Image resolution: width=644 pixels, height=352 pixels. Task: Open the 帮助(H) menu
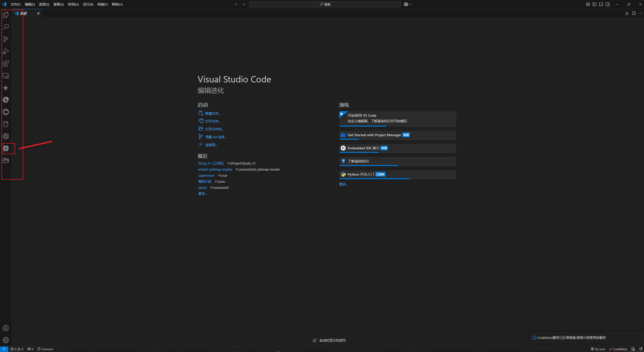[x=117, y=4]
